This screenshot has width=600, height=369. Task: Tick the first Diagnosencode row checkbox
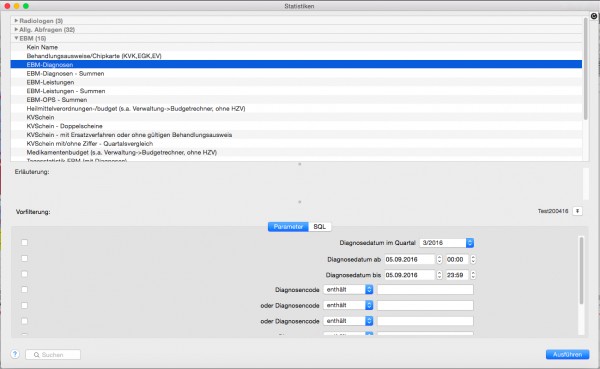pyautogui.click(x=24, y=289)
